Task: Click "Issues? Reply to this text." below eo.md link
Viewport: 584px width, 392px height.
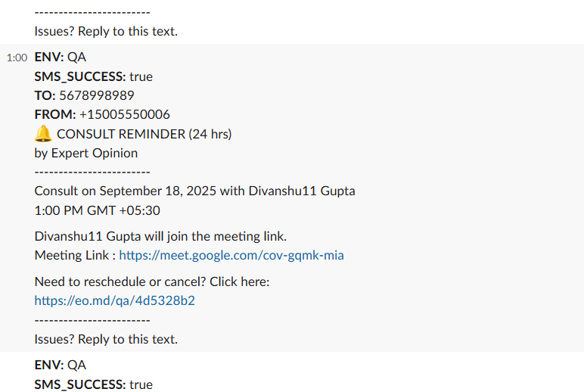Action: point(106,339)
